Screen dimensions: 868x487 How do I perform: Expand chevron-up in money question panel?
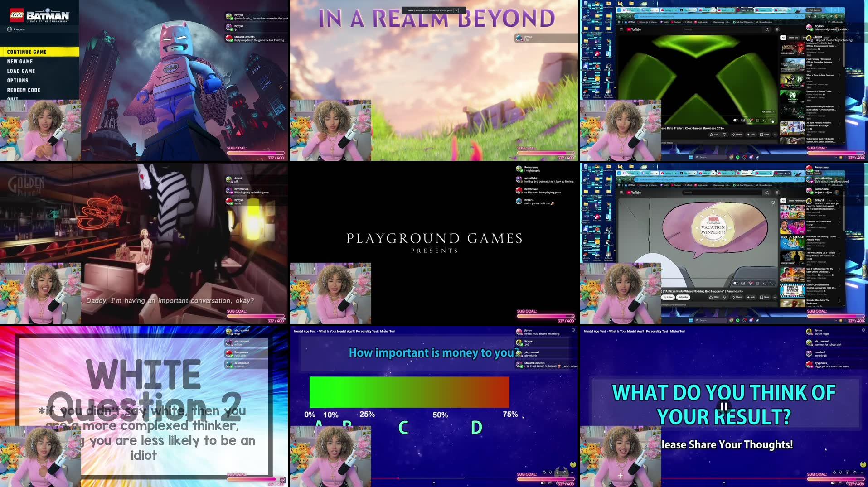pyautogui.click(x=434, y=483)
